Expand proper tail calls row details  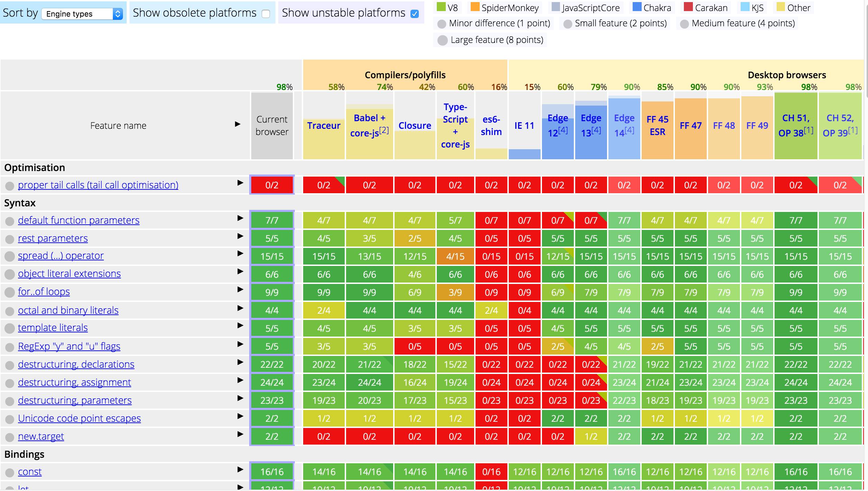240,183
